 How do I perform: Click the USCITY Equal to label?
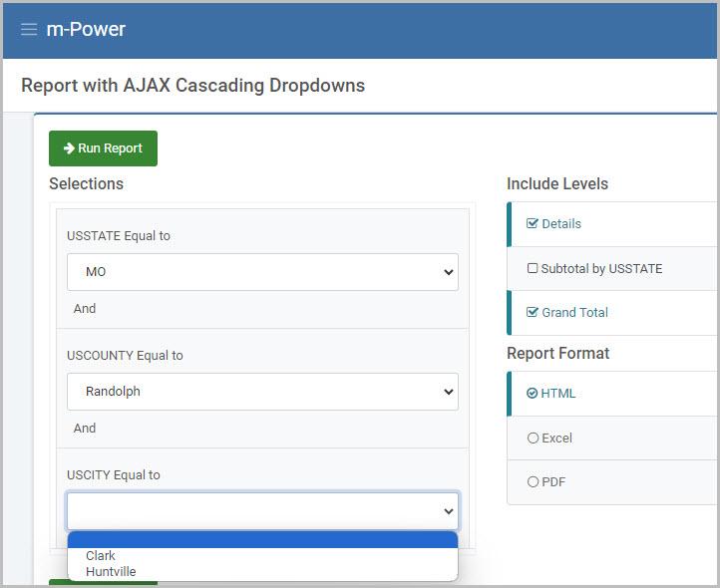(114, 475)
